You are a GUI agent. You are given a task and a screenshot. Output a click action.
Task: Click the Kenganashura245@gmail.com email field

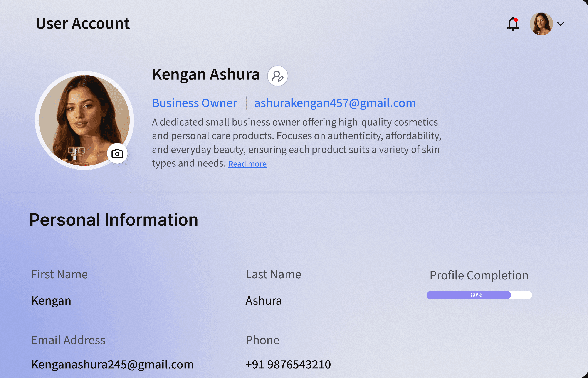(x=112, y=364)
